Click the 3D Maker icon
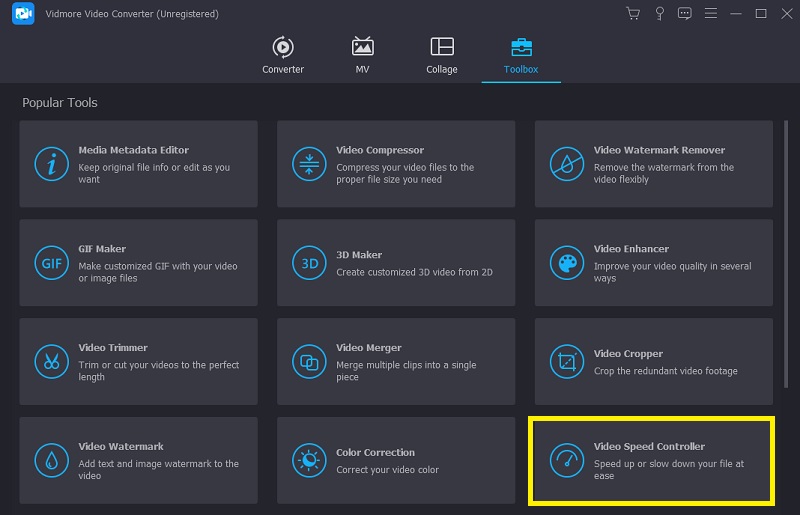 point(309,263)
